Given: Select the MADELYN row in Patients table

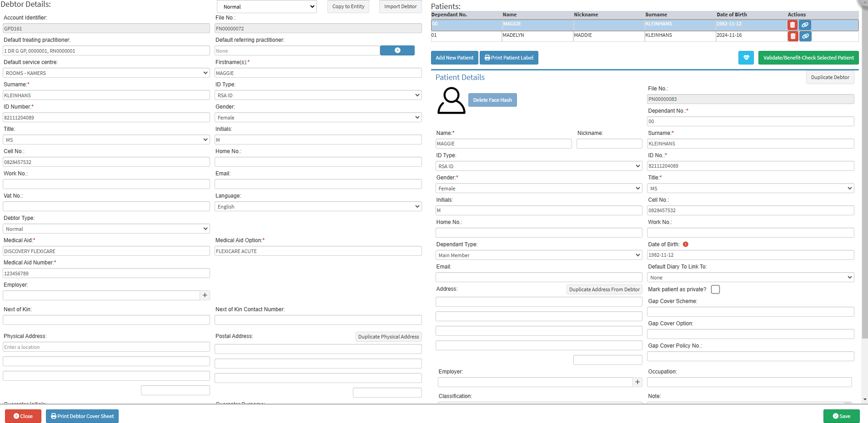Looking at the screenshot, I should (645, 36).
